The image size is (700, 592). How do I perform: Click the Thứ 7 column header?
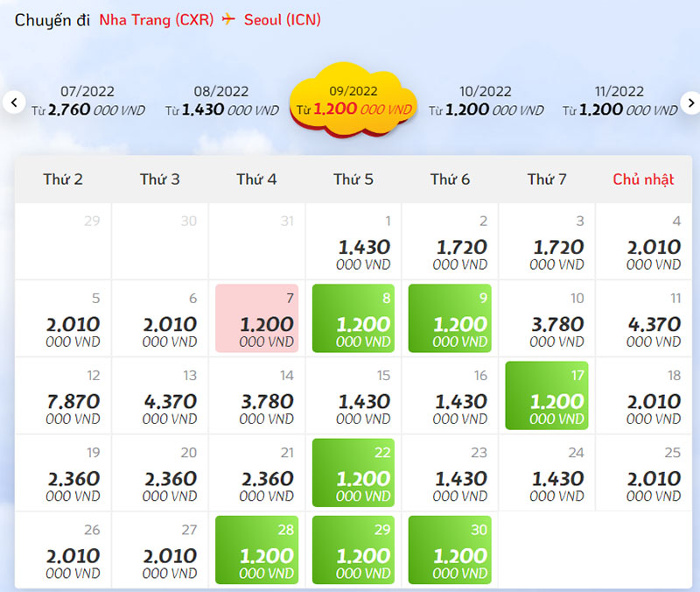pos(547,180)
